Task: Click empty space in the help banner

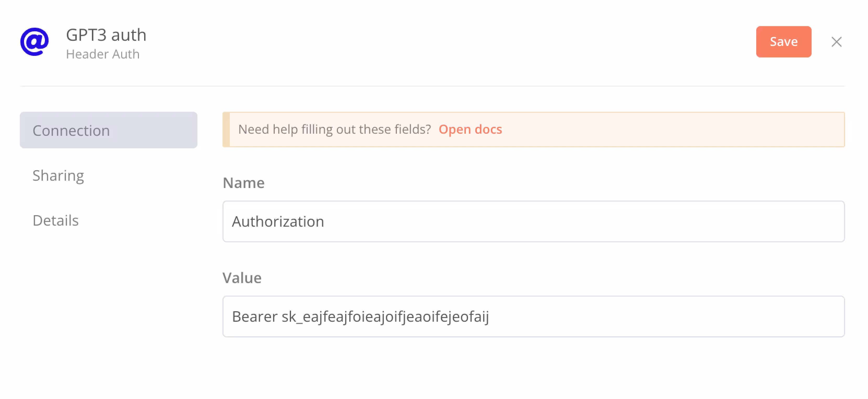Action: (x=674, y=130)
